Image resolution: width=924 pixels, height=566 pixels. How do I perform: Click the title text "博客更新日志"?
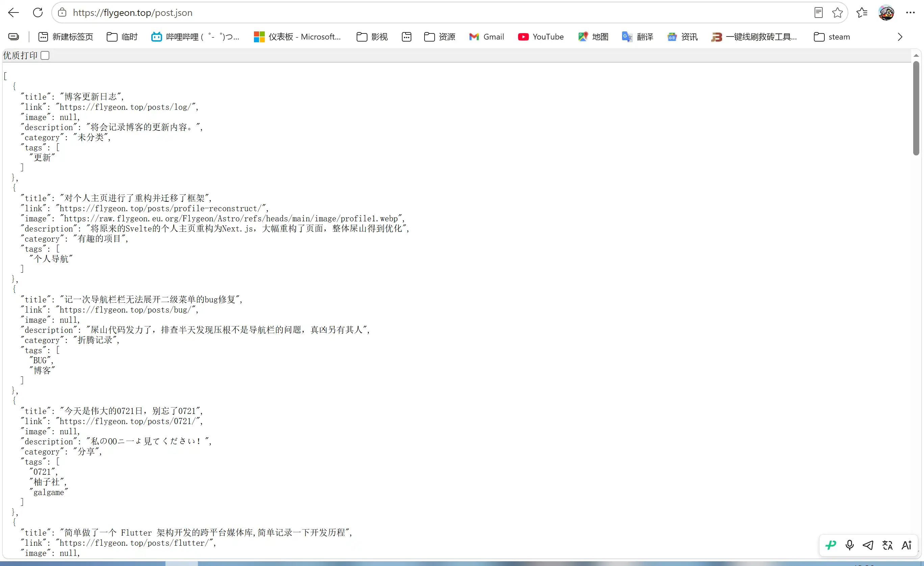pos(91,97)
